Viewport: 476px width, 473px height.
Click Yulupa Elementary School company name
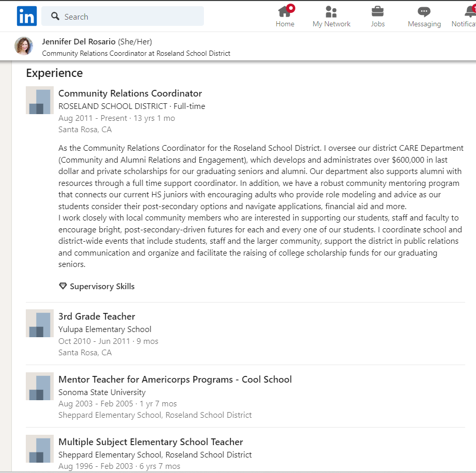[105, 329]
